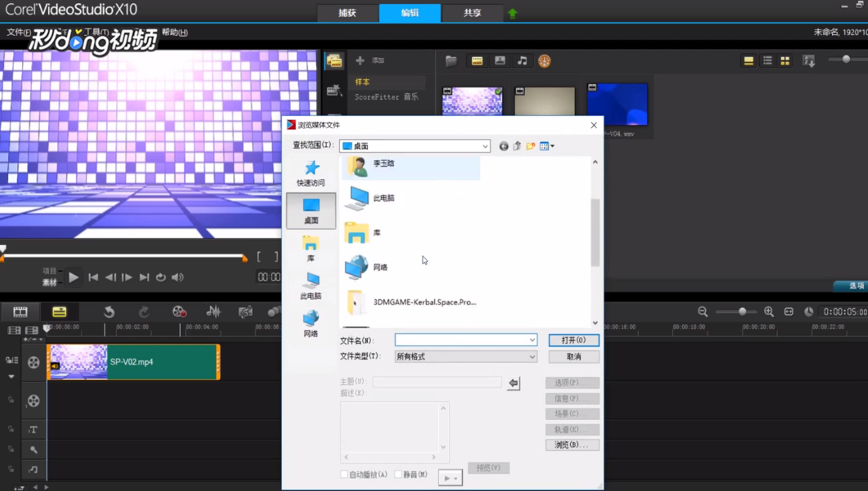The width and height of the screenshot is (868, 491).
Task: Select the blue video thumbnail in library
Action: click(x=617, y=104)
